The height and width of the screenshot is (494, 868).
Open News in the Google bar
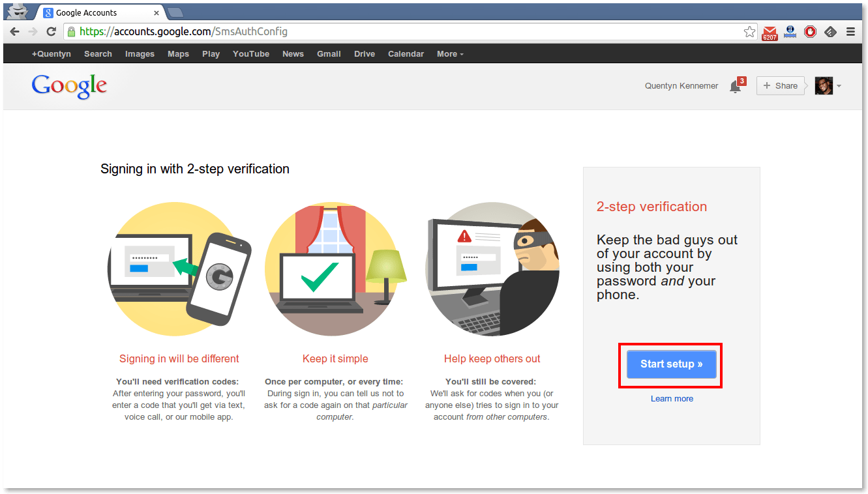(x=293, y=54)
